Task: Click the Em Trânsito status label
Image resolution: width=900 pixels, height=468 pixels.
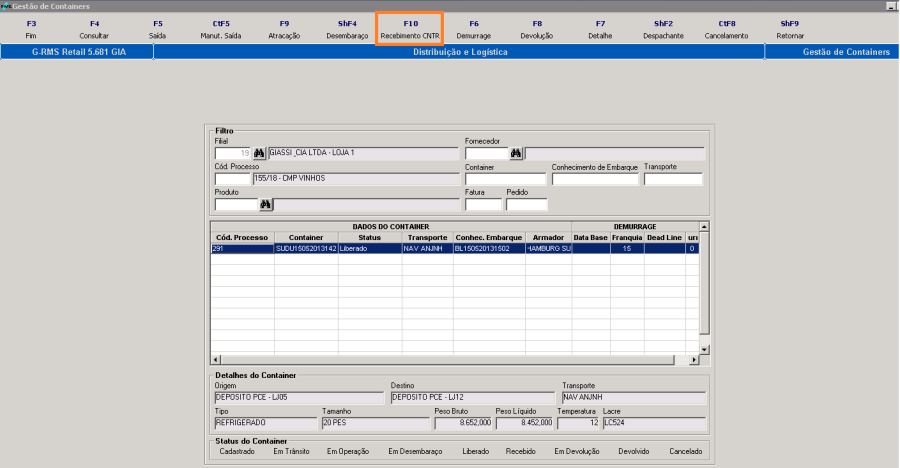Action: [x=291, y=451]
